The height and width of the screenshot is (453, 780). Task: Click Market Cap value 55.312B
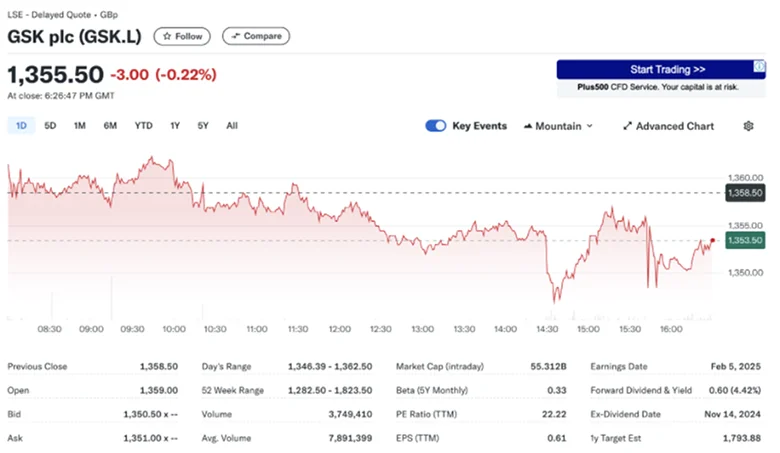coord(548,366)
